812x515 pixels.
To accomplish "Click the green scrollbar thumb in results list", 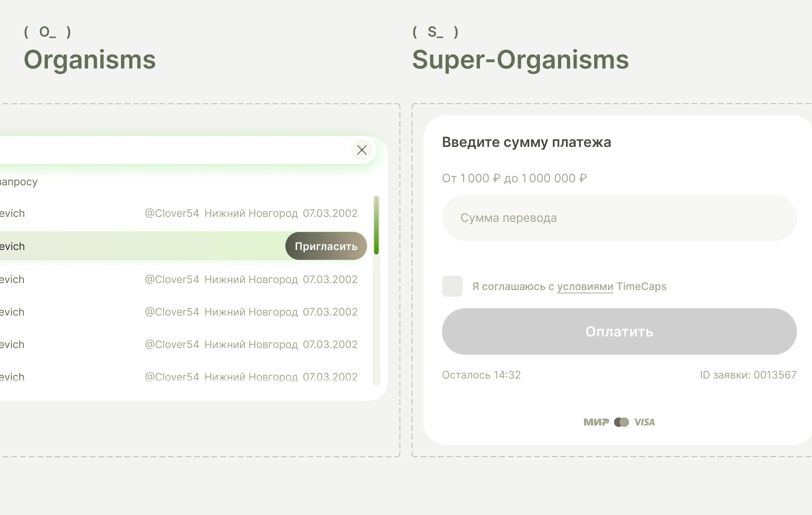I will point(376,226).
